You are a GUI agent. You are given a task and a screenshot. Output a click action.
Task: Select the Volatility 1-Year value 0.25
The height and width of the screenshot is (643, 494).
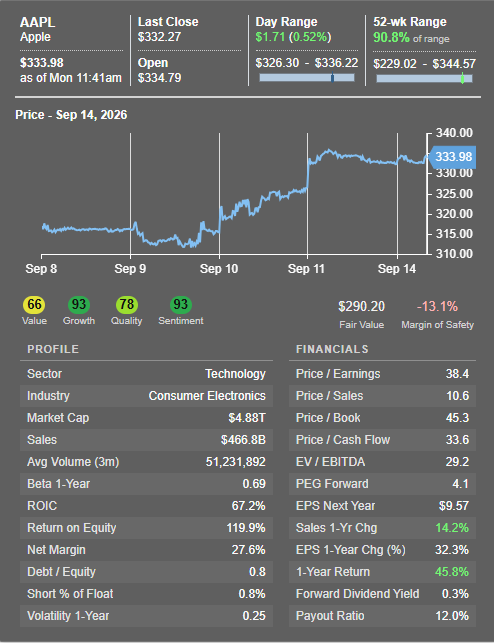[x=254, y=616]
